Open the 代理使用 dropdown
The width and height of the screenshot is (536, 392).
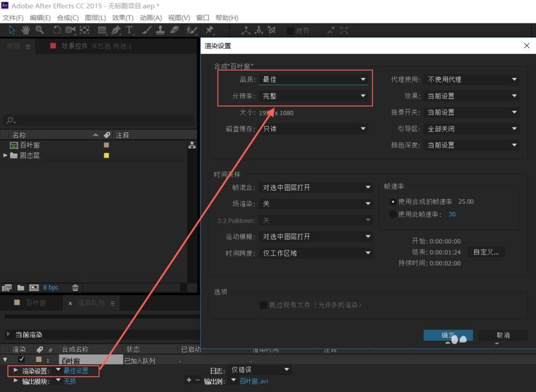click(471, 79)
